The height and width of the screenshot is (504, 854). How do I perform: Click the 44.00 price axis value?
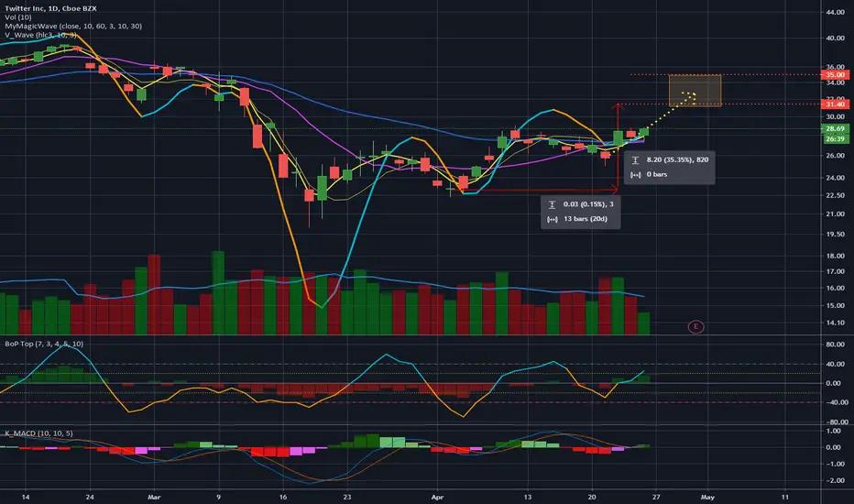click(x=836, y=12)
